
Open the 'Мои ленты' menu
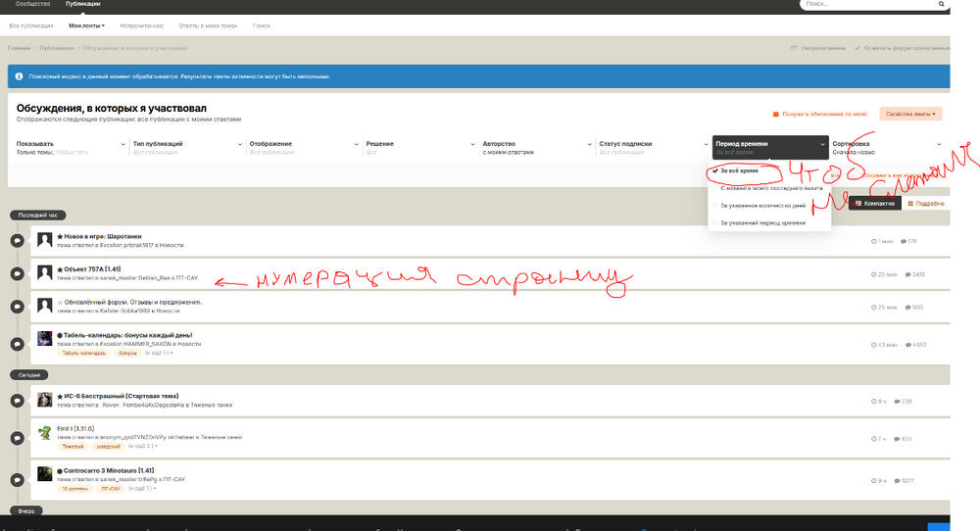[x=87, y=25]
